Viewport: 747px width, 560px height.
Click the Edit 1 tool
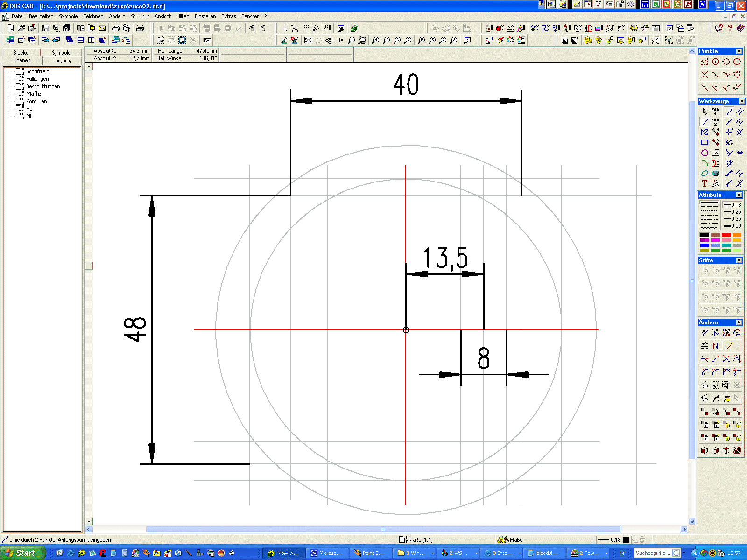coord(715,112)
